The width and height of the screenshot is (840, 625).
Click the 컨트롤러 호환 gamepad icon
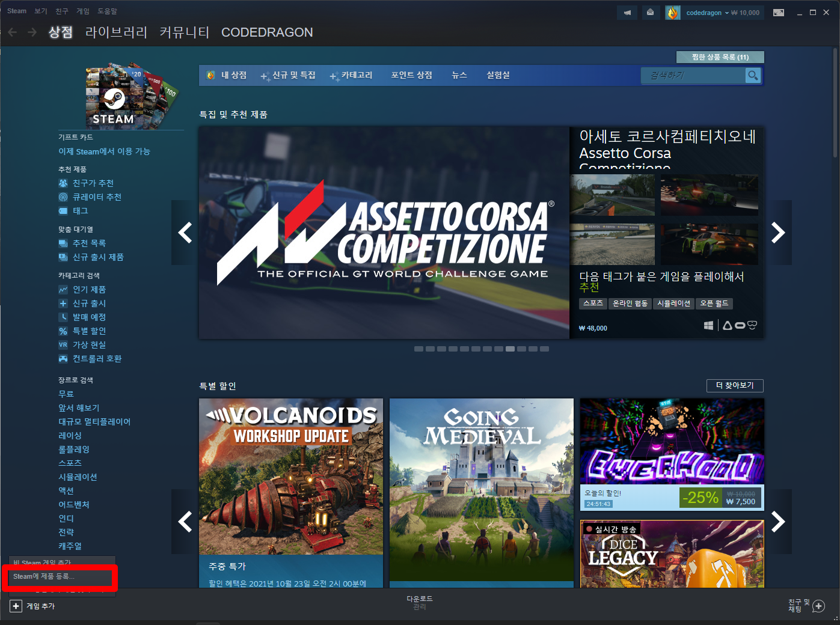(x=63, y=359)
